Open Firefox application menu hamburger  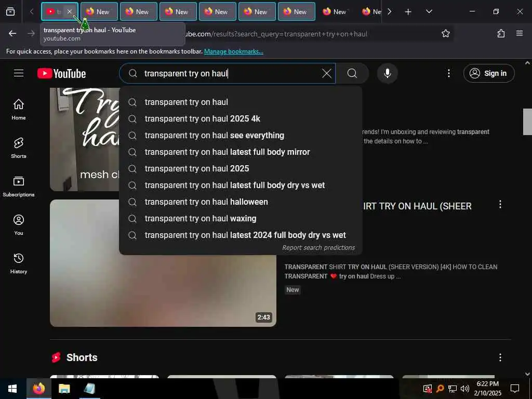click(x=519, y=34)
